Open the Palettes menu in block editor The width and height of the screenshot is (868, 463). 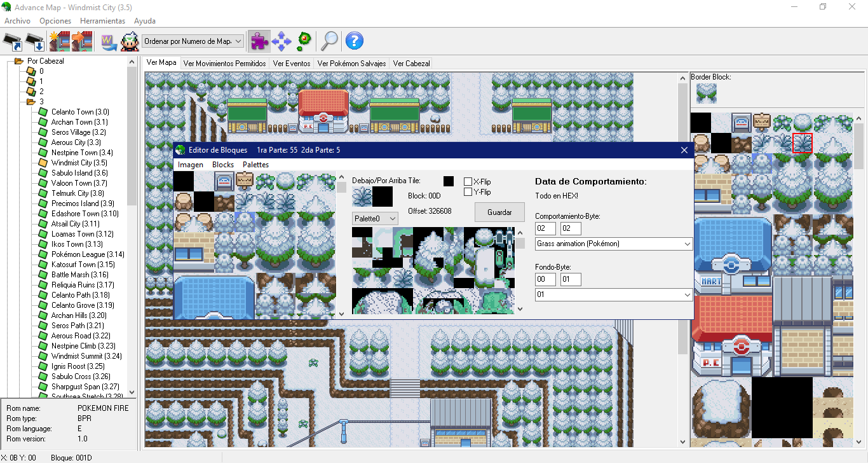pyautogui.click(x=255, y=165)
